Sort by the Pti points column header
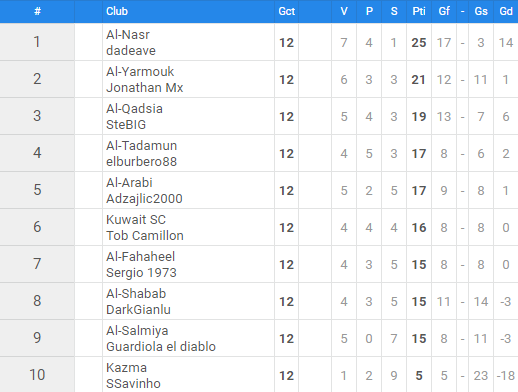518x392 pixels. click(419, 11)
